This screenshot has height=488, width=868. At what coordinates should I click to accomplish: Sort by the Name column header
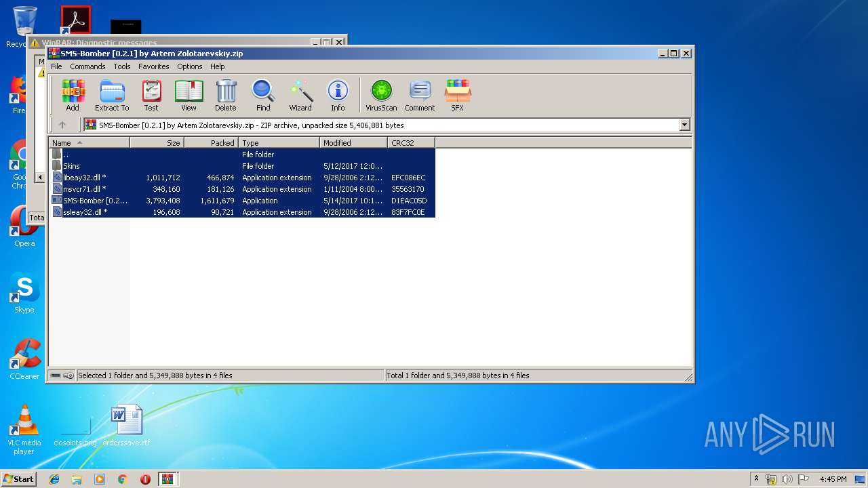pos(89,142)
